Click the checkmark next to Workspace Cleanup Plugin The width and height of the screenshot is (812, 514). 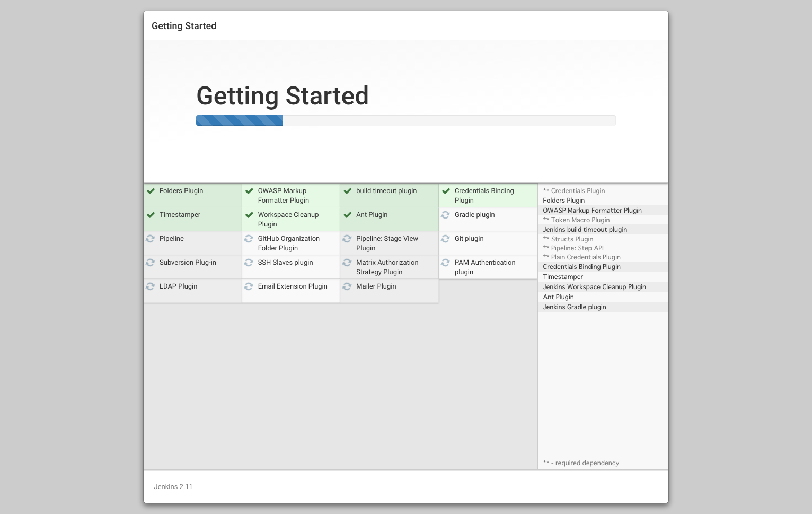point(249,215)
